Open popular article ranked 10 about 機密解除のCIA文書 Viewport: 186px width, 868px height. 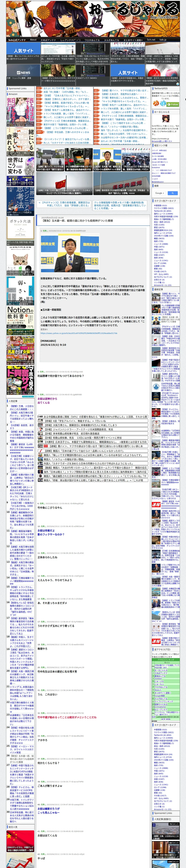pos(21,520)
